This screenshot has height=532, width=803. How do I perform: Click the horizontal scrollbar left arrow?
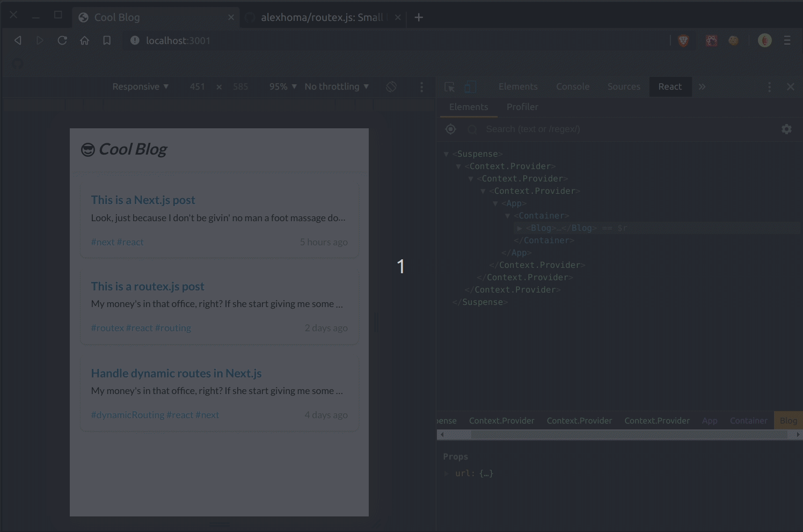tap(442, 434)
